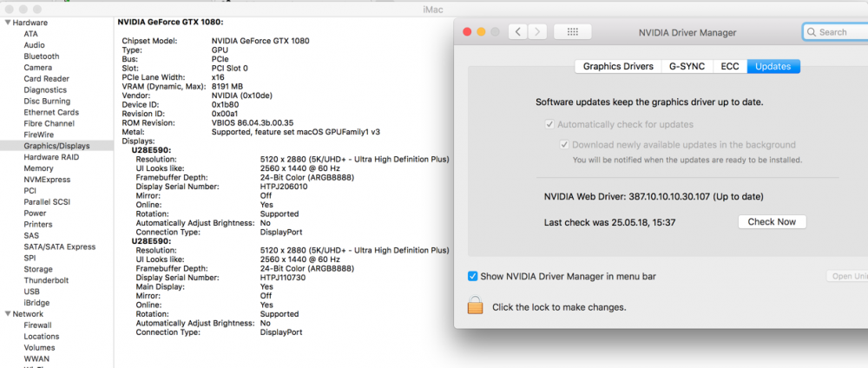Click serial number HTPJ206010
This screenshot has height=368, width=868.
[284, 187]
